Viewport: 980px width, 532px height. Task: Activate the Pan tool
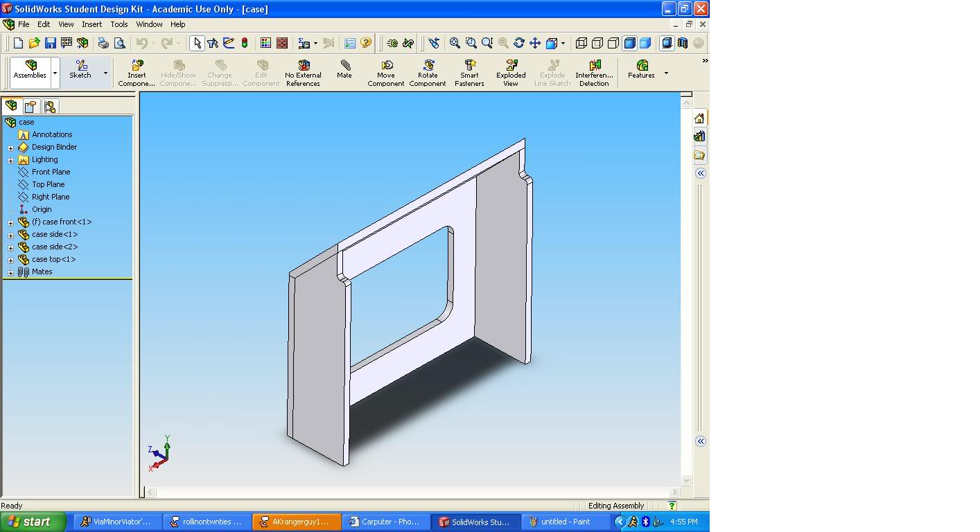535,43
